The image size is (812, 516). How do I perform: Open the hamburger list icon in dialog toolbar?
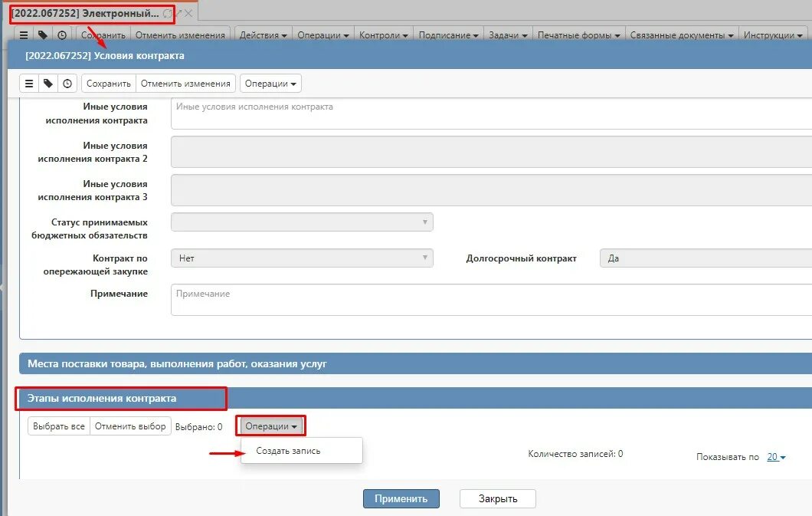29,84
